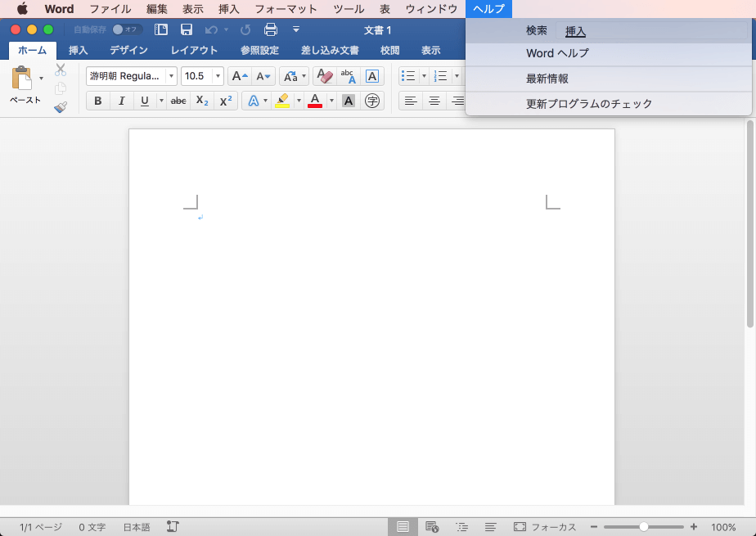Click the undo arrow icon
The height and width of the screenshot is (536, 756).
tap(211, 30)
